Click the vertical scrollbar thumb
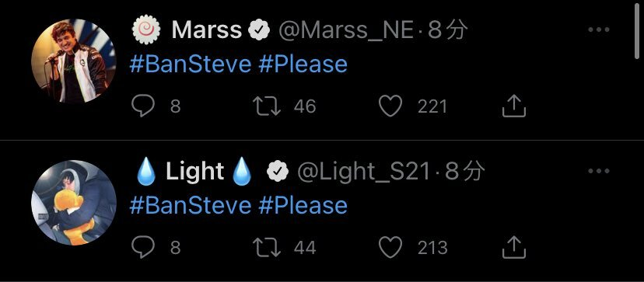 tap(637, 31)
